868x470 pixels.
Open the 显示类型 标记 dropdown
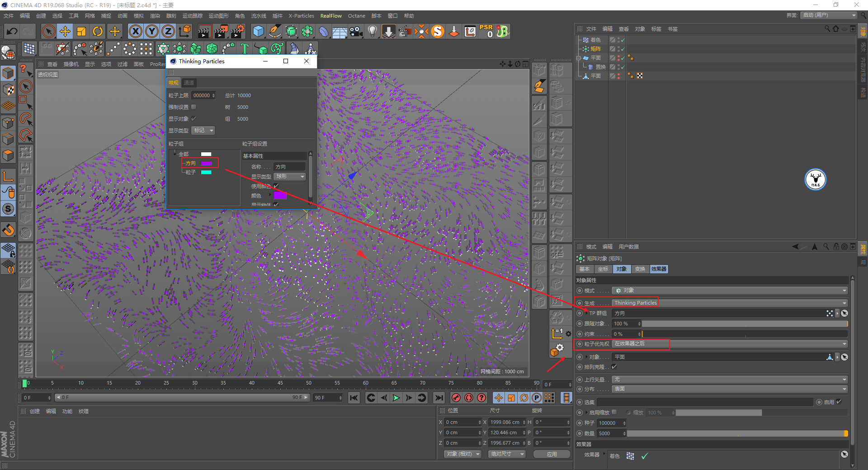(x=203, y=131)
